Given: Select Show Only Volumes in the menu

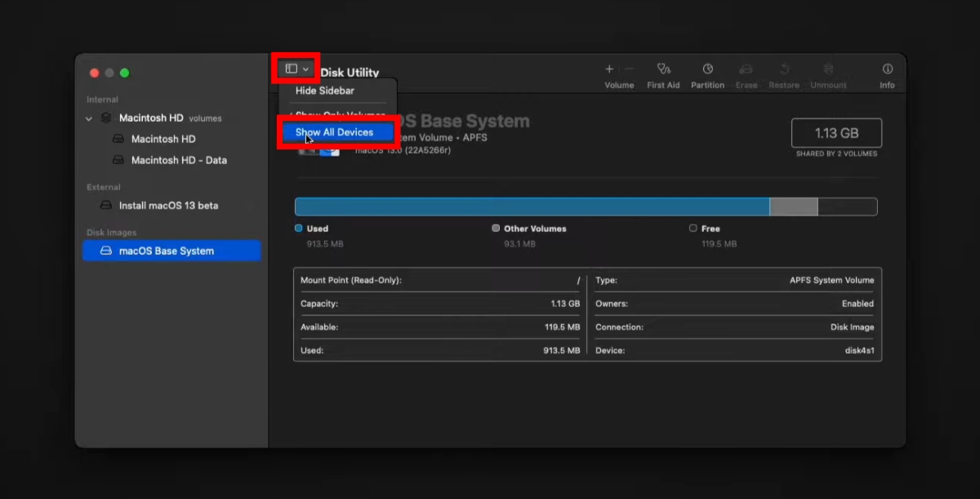Looking at the screenshot, I should pyautogui.click(x=338, y=112).
